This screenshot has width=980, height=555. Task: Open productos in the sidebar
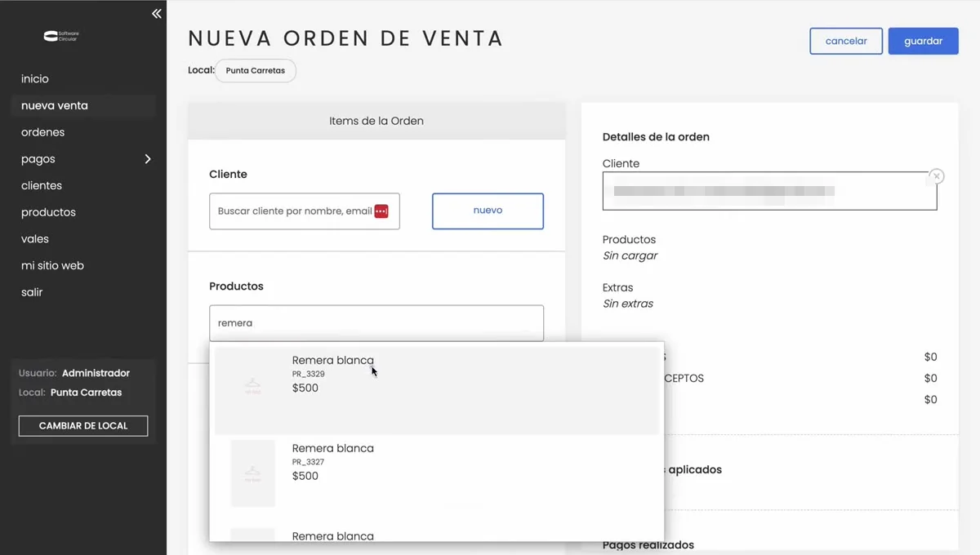(x=48, y=212)
